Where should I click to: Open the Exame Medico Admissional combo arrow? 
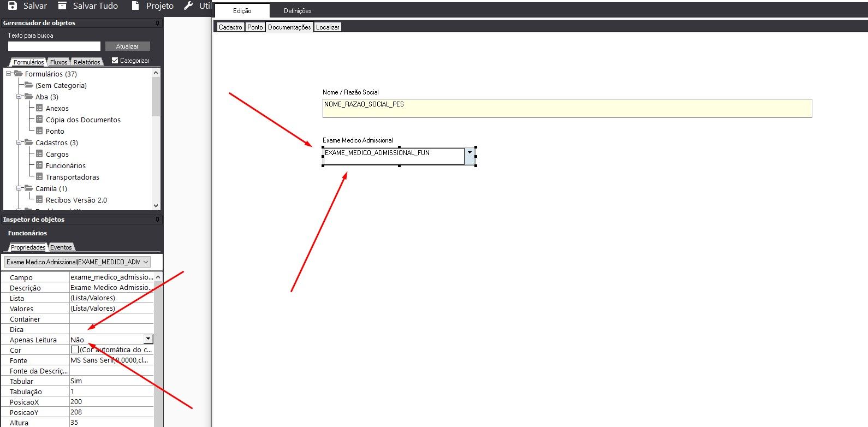pyautogui.click(x=469, y=156)
